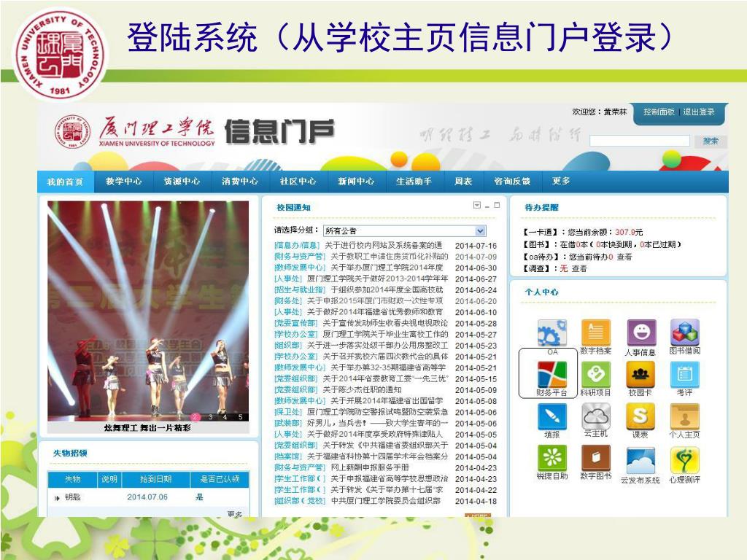Open the 心理测评 heart icon
Viewport: 747px width, 560px height.
684,461
